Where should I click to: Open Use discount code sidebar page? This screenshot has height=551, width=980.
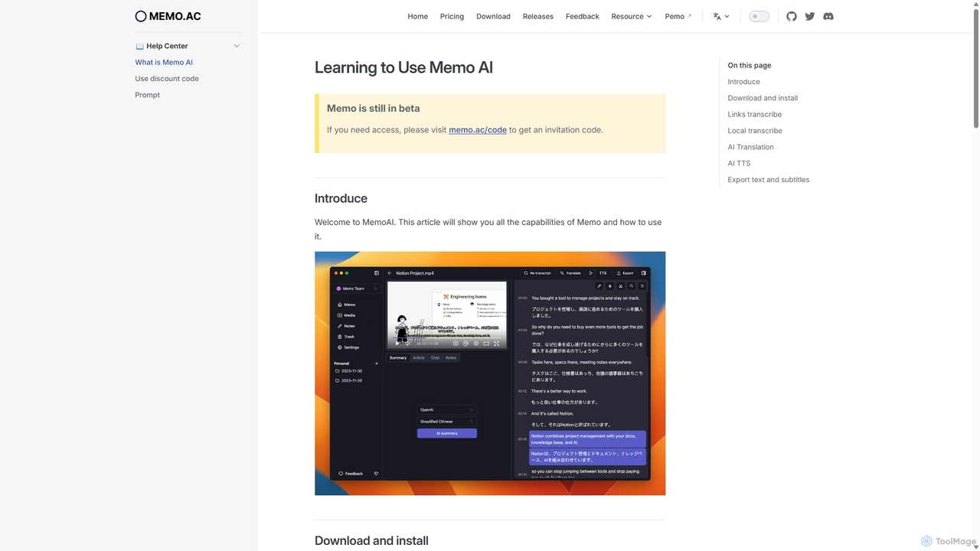[167, 79]
